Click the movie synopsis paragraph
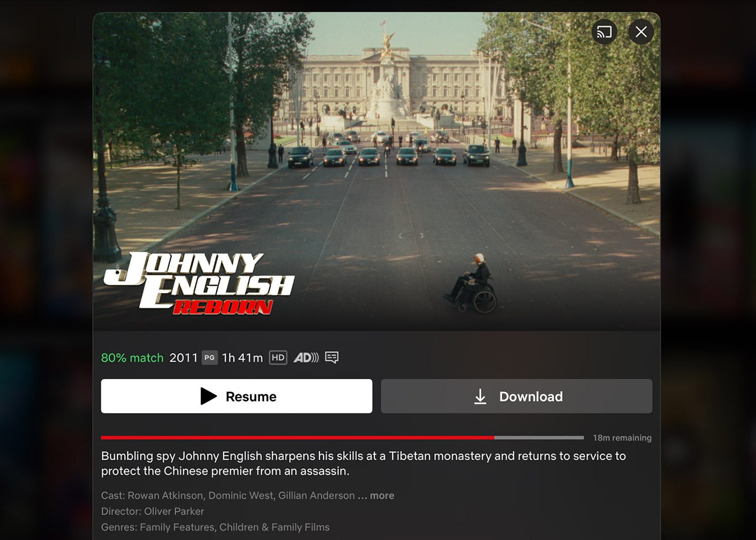 coord(363,463)
